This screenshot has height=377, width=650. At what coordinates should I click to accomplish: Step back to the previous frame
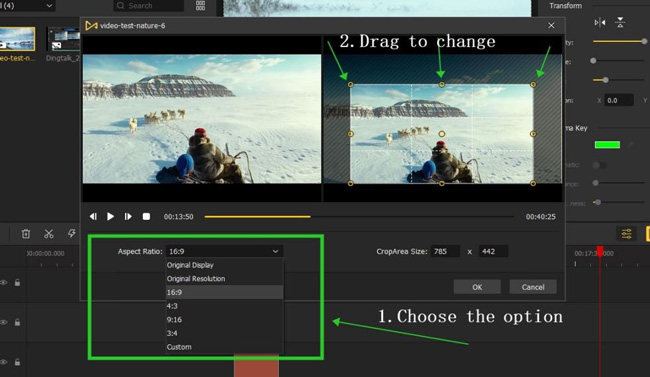93,216
